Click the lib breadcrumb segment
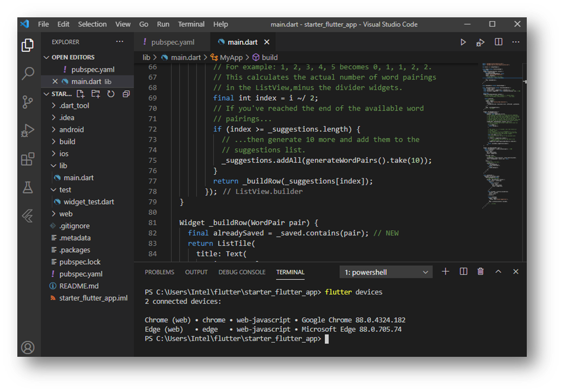Image resolution: width=562 pixels, height=392 pixels. pyautogui.click(x=146, y=57)
